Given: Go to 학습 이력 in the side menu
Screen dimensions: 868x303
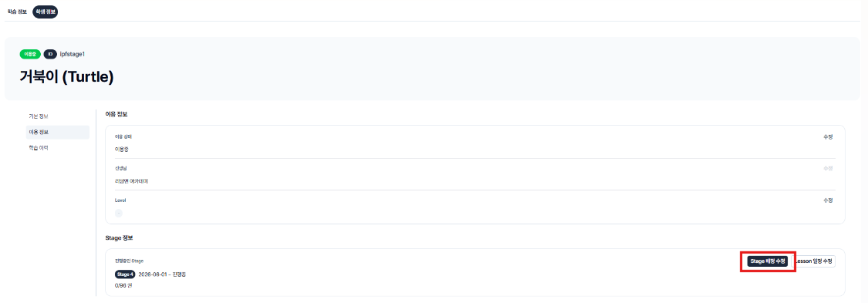Looking at the screenshot, I should click(x=39, y=147).
